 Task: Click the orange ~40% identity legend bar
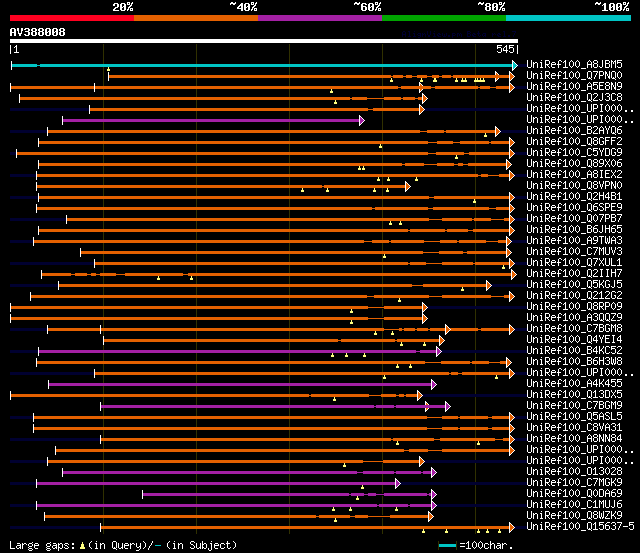196,18
